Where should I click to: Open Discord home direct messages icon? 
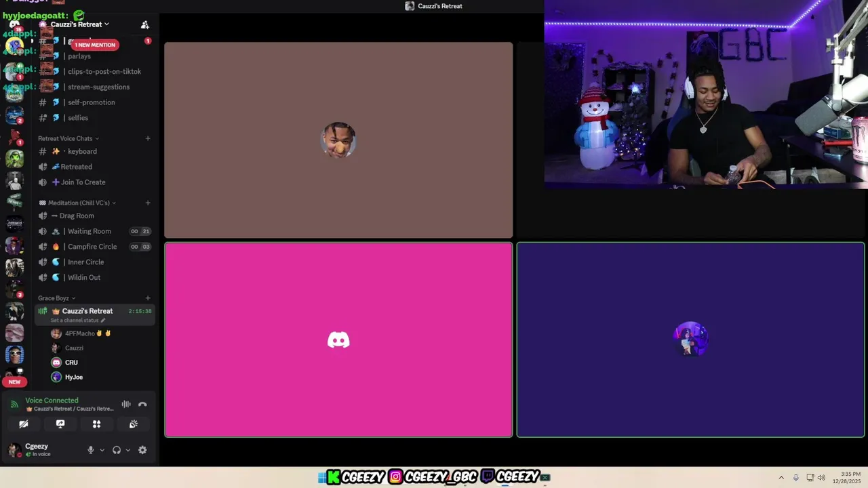pos(14,25)
